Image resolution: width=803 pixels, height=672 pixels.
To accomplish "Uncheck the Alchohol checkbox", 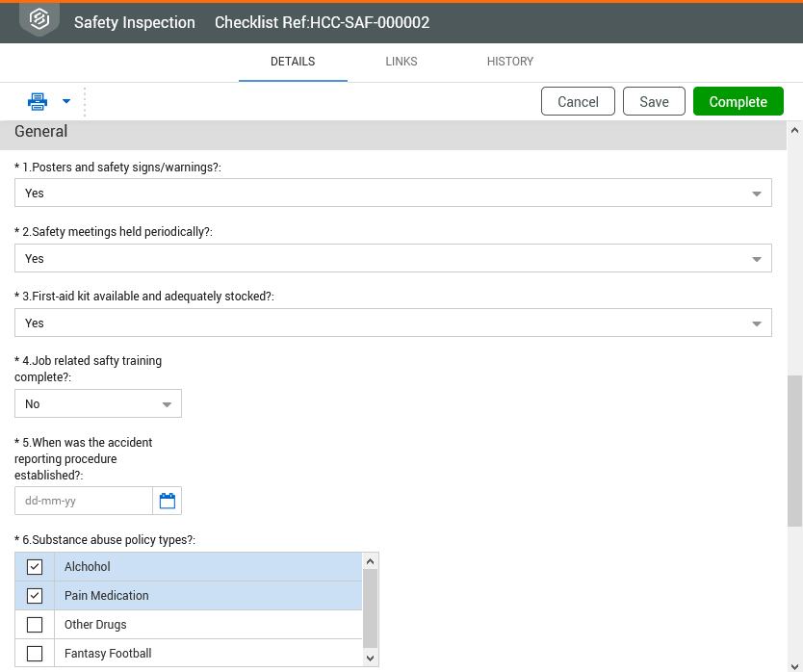I will pyautogui.click(x=35, y=567).
